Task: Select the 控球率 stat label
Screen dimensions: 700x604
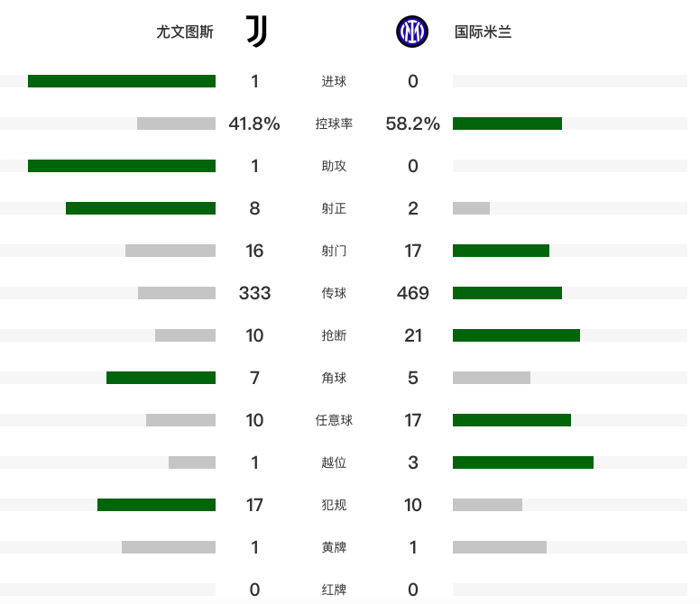Action: tap(334, 124)
